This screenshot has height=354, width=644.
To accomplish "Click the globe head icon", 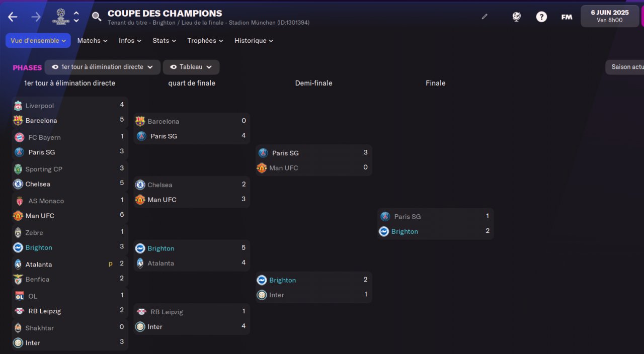I will [517, 17].
